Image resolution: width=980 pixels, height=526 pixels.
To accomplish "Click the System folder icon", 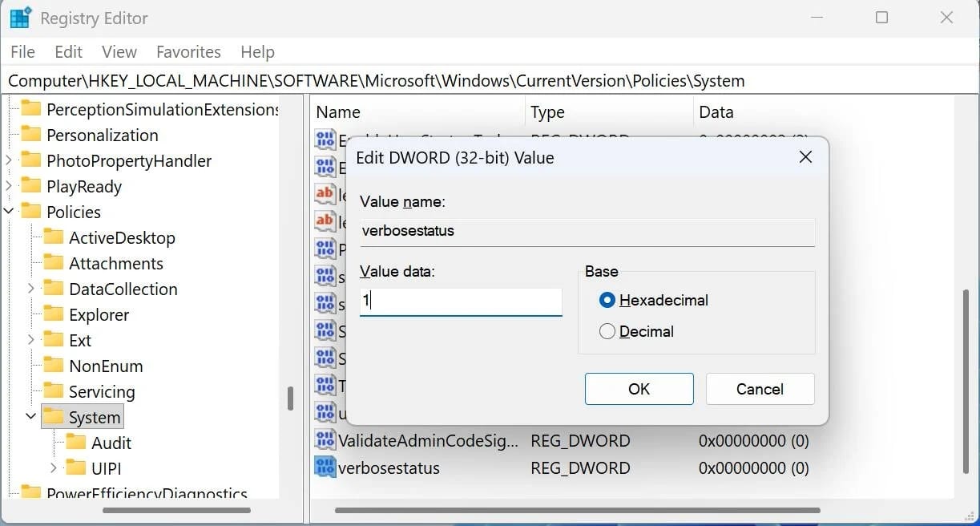I will [x=53, y=417].
